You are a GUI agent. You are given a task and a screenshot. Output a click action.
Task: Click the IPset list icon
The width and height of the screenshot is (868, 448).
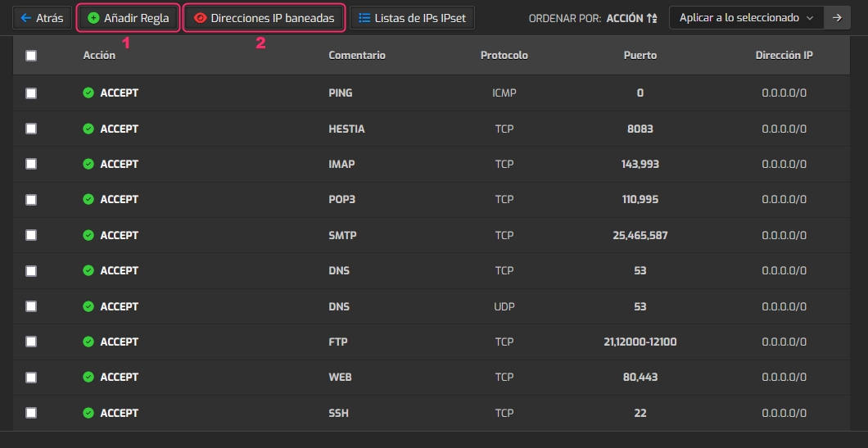pyautogui.click(x=364, y=18)
